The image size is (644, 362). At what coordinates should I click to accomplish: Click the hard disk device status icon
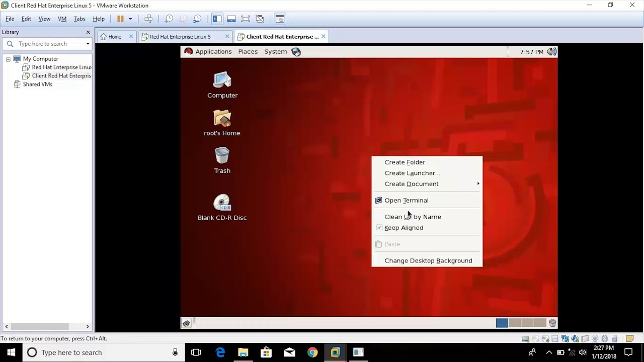coord(526,339)
